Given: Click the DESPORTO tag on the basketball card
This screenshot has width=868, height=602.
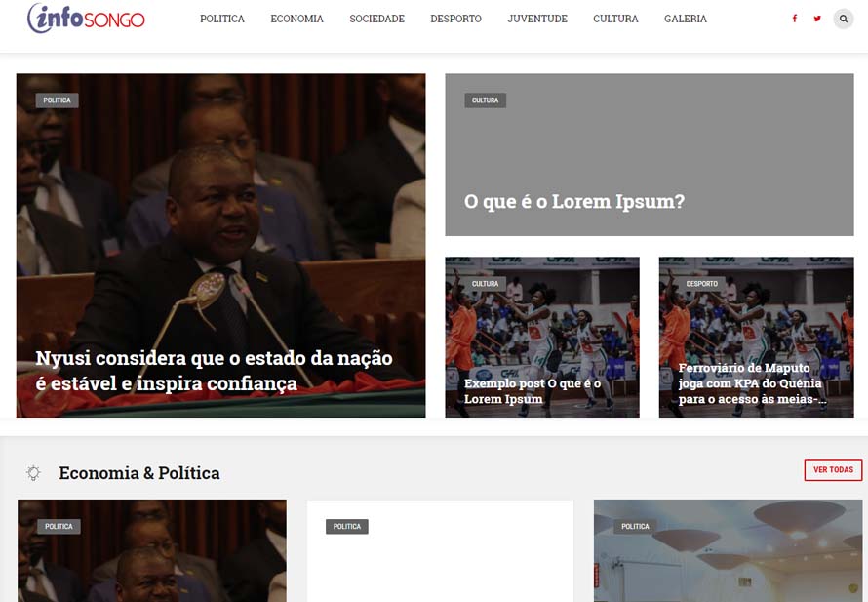Looking at the screenshot, I should 701,284.
